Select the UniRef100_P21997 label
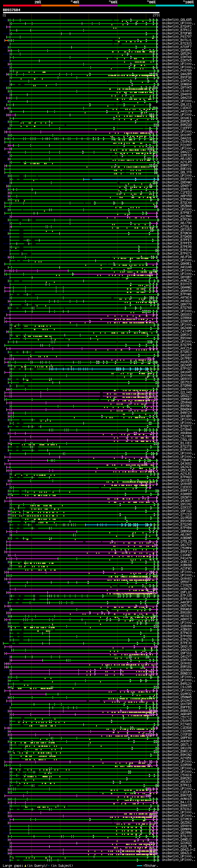Image resolution: width=197 pixels, height=868 pixels. (177, 145)
